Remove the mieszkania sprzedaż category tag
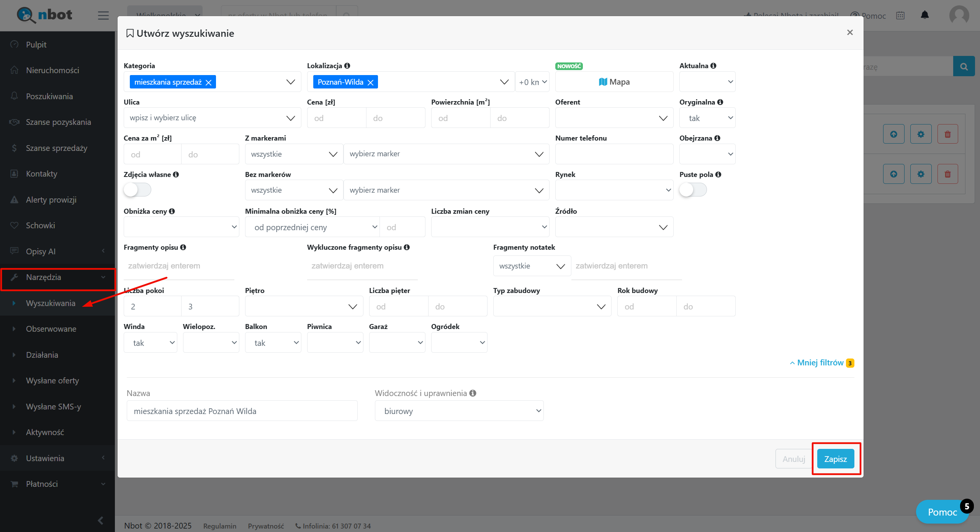This screenshot has width=980, height=532. pos(208,82)
